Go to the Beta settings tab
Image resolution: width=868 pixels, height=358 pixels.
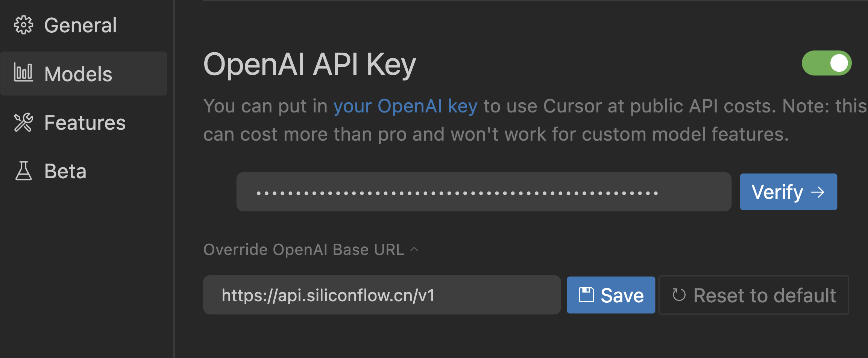click(x=65, y=171)
